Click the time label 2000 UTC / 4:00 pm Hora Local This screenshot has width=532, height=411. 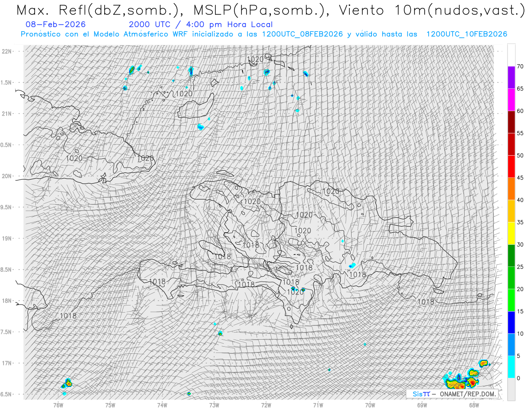pos(201,25)
